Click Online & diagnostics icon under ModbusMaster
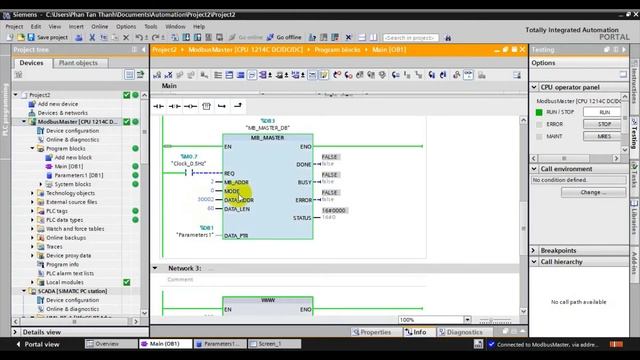 pos(40,140)
